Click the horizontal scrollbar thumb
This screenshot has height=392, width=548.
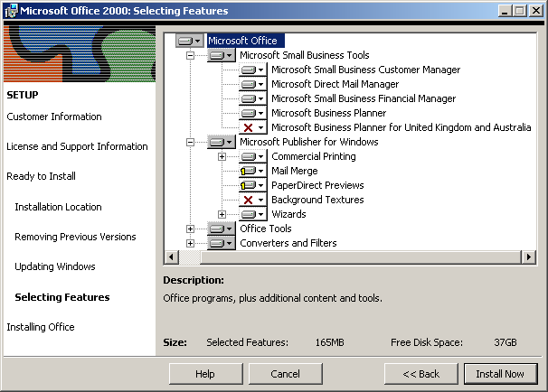(360, 257)
